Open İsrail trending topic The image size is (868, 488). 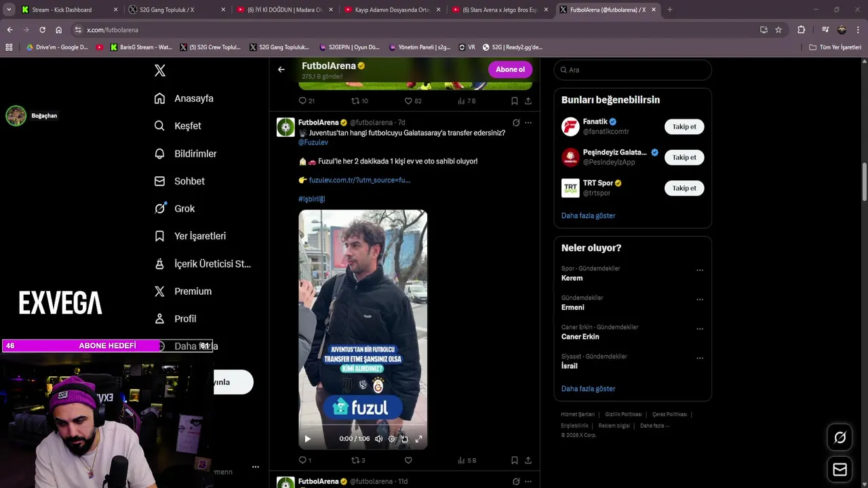coord(569,366)
